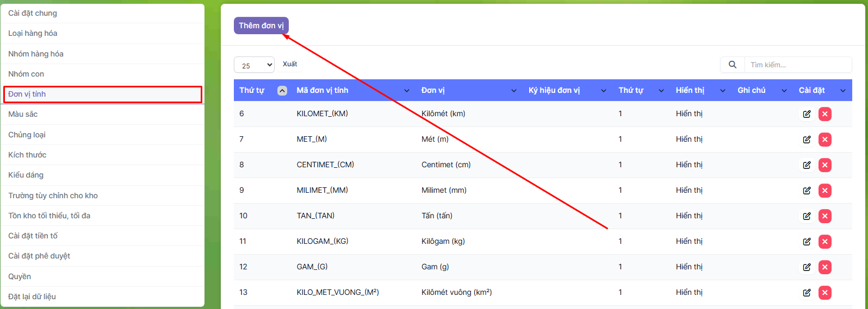Viewport: 868px width, 309px height.
Task: Edit the TAN_(TAN) unit row
Action: point(807,216)
